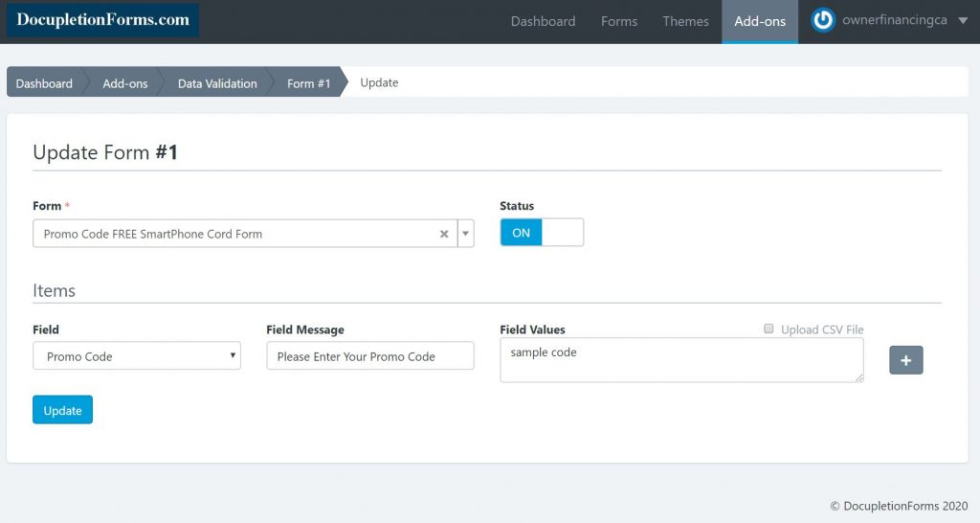
Task: Click into the Field Message input
Action: pos(369,356)
